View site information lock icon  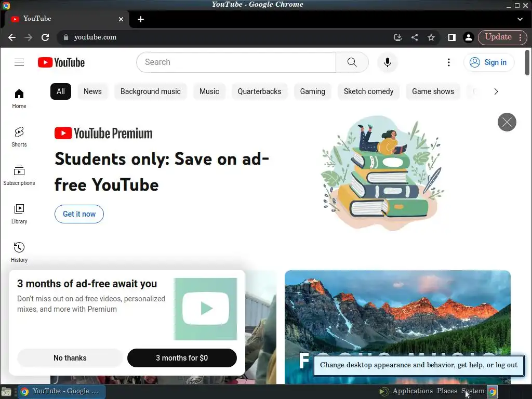pos(66,37)
